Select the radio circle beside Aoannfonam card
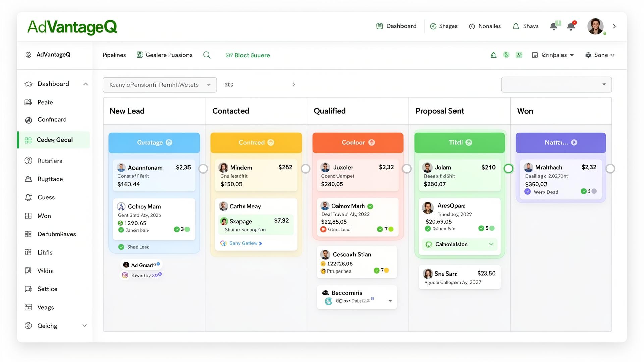The height and width of the screenshot is (362, 644). (x=203, y=169)
